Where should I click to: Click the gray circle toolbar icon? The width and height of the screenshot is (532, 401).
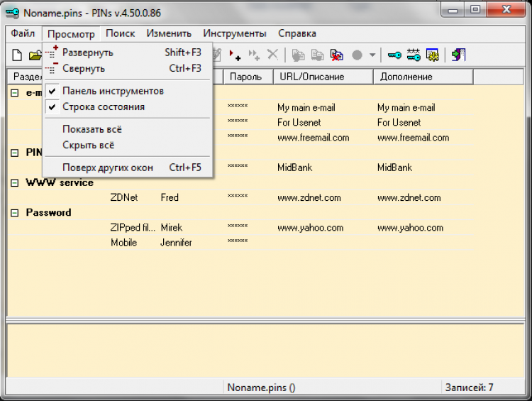[357, 55]
